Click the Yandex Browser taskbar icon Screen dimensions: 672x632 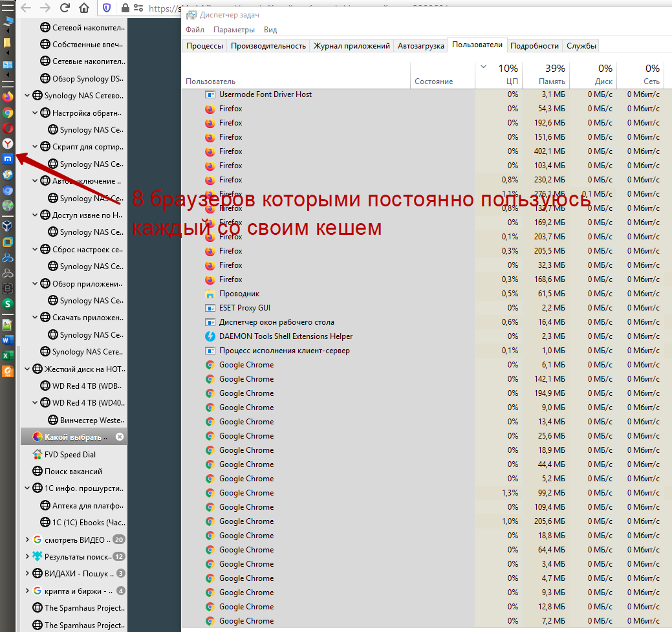(x=8, y=144)
